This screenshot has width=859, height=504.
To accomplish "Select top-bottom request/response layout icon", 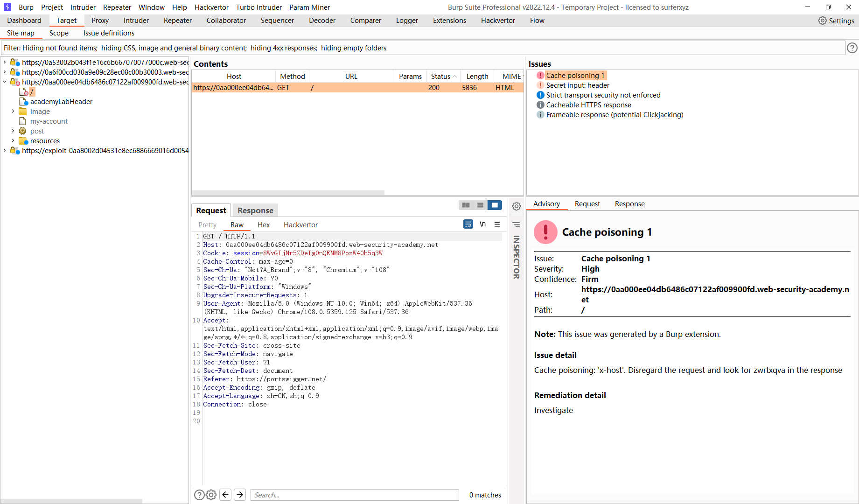I will (480, 205).
